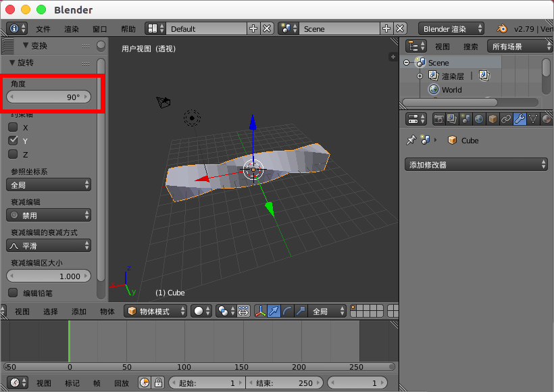
Task: Unlink the Default screen layout with X
Action: (266, 28)
